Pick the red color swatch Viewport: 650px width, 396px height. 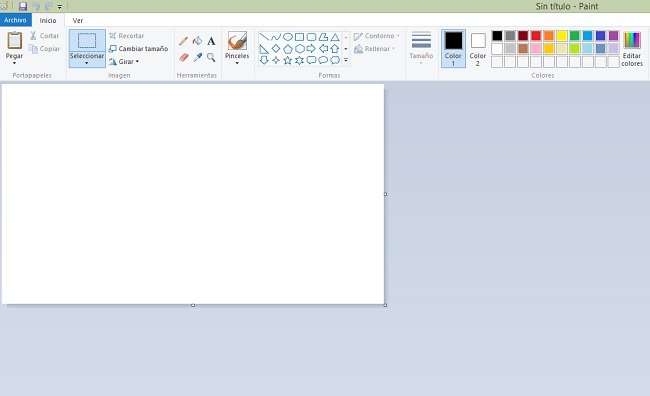(536, 36)
